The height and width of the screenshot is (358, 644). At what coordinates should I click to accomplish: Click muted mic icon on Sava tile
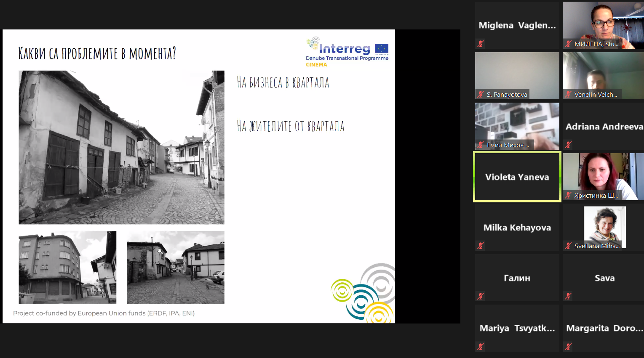(568, 296)
